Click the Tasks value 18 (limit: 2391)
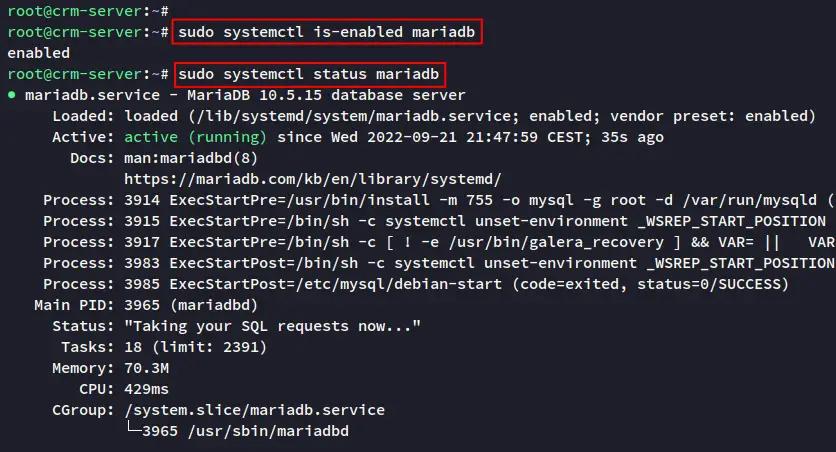This screenshot has height=452, width=836. [195, 347]
